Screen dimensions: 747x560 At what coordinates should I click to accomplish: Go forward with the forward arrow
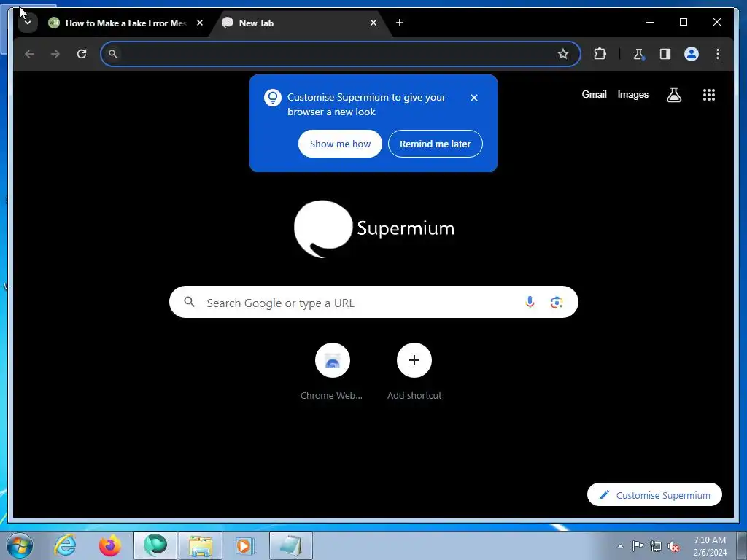[x=55, y=54]
